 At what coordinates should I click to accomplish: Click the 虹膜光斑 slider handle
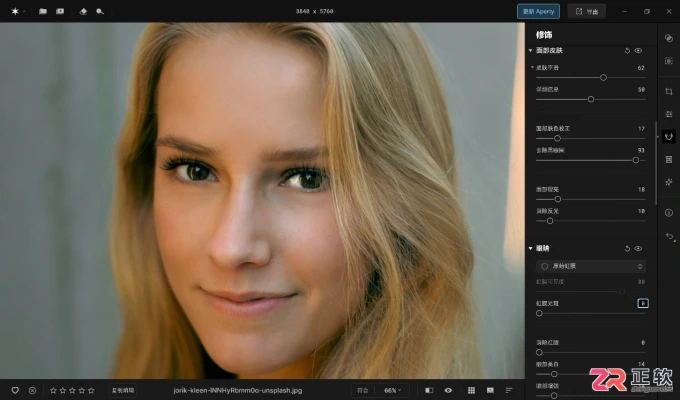pos(539,313)
